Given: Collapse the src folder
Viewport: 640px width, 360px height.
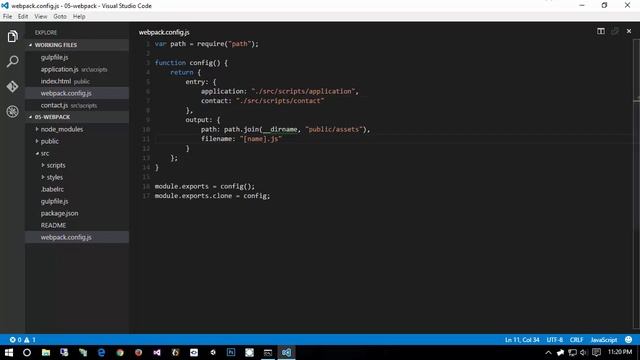Looking at the screenshot, I should 77,153.
